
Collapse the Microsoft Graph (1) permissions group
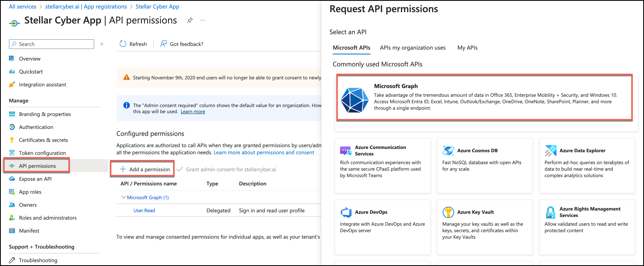(x=124, y=197)
